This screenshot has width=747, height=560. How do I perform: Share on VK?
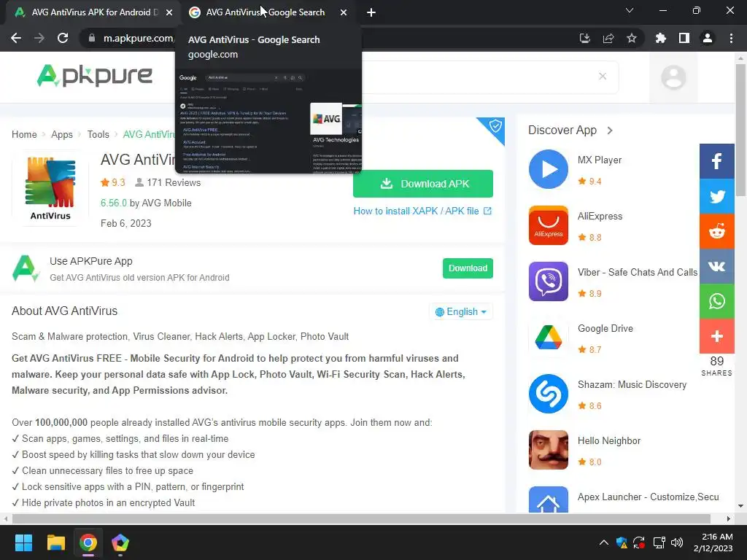point(717,266)
